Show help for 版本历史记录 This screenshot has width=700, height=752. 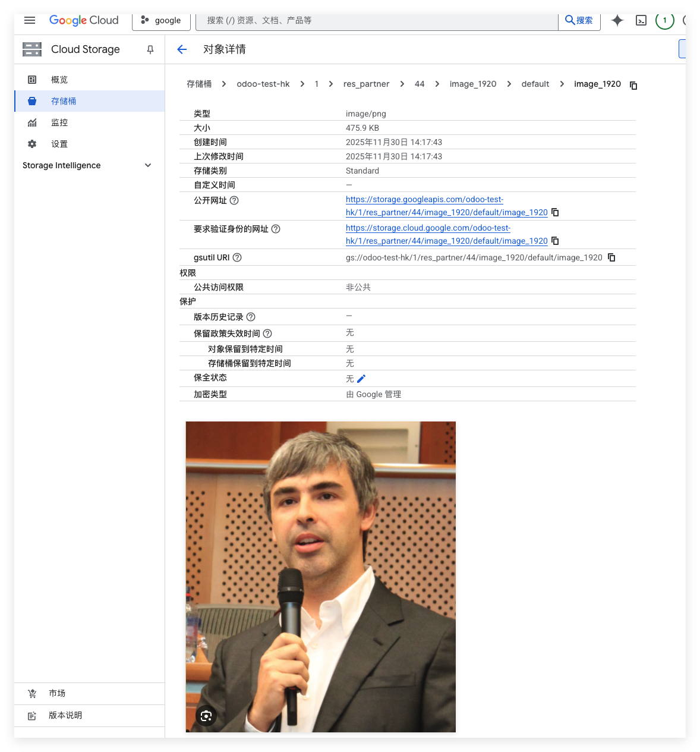(251, 317)
